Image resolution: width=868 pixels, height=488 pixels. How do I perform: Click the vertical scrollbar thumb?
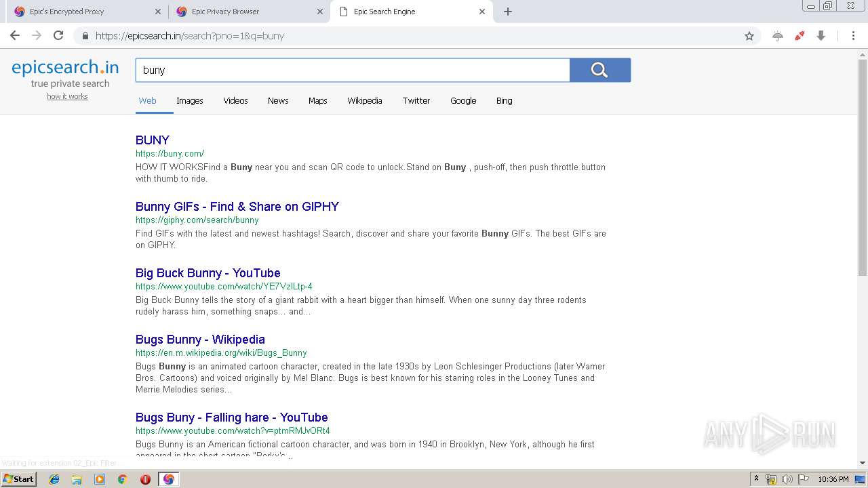click(x=863, y=167)
